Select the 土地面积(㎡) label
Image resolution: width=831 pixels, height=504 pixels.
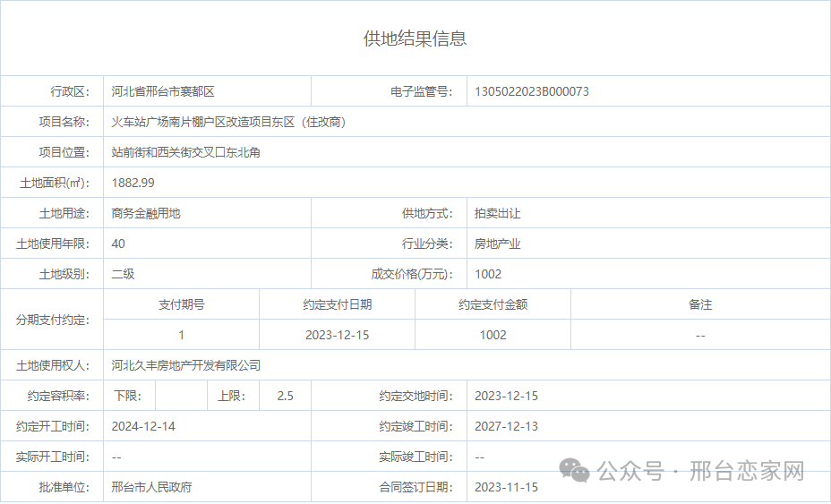tap(55, 183)
